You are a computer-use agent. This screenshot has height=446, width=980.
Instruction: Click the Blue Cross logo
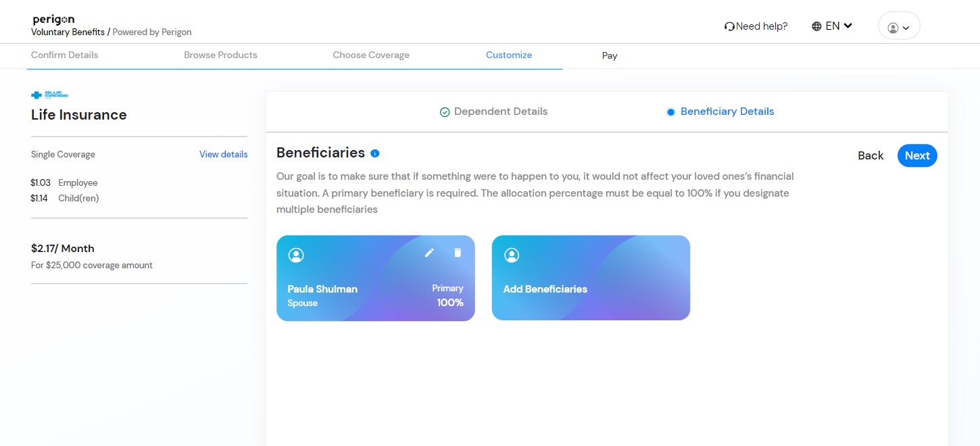click(x=50, y=95)
